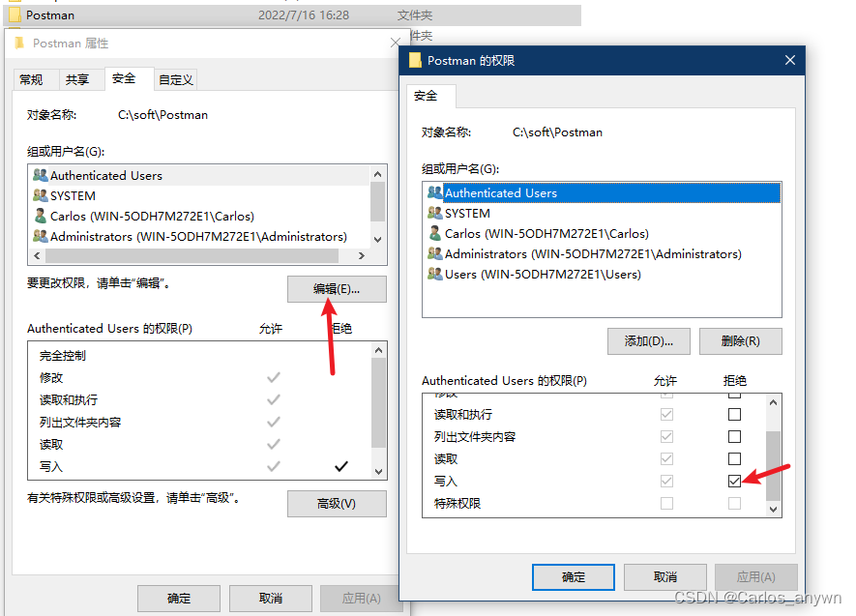Click the 高级(V) button
856x616 pixels.
click(x=337, y=504)
